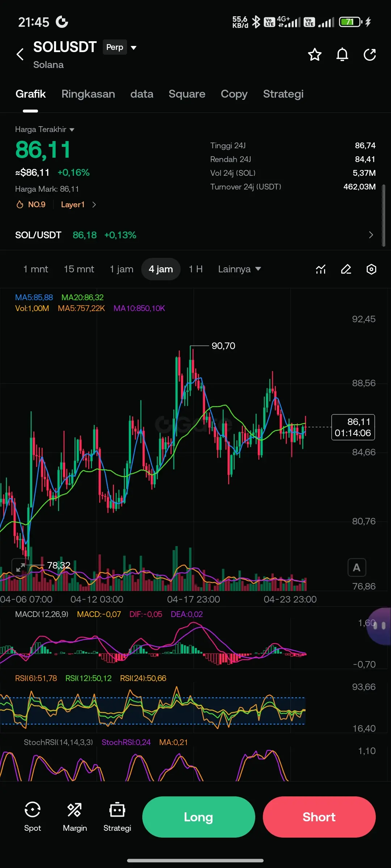This screenshot has height=868, width=391.
Task: Tap the 78,32 low price marker
Action: (x=59, y=565)
